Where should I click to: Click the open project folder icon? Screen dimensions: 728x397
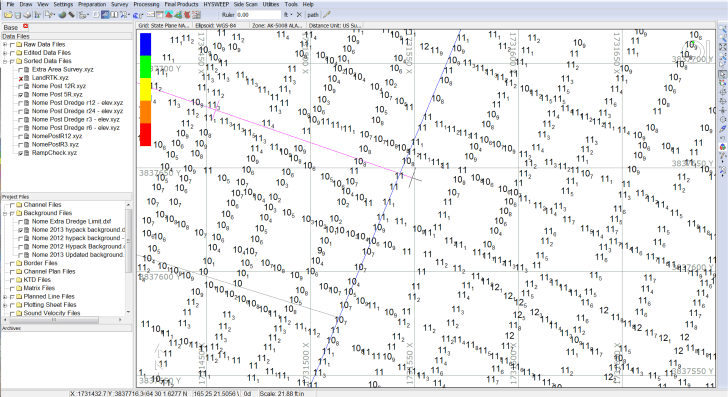[8, 15]
